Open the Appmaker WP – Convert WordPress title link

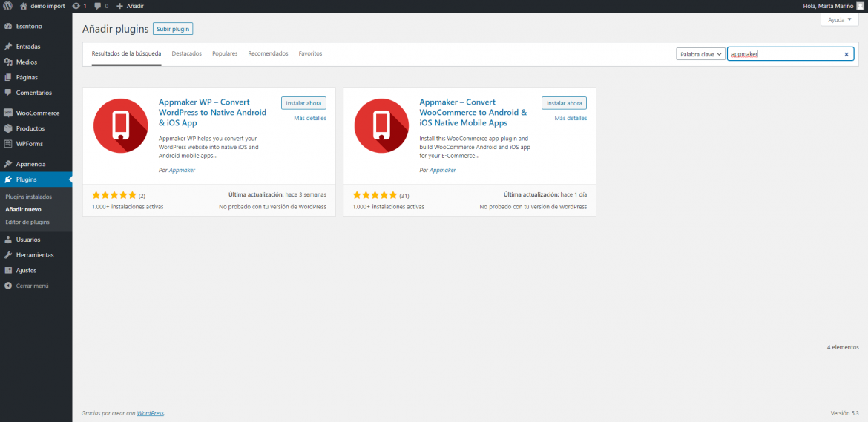pyautogui.click(x=213, y=112)
